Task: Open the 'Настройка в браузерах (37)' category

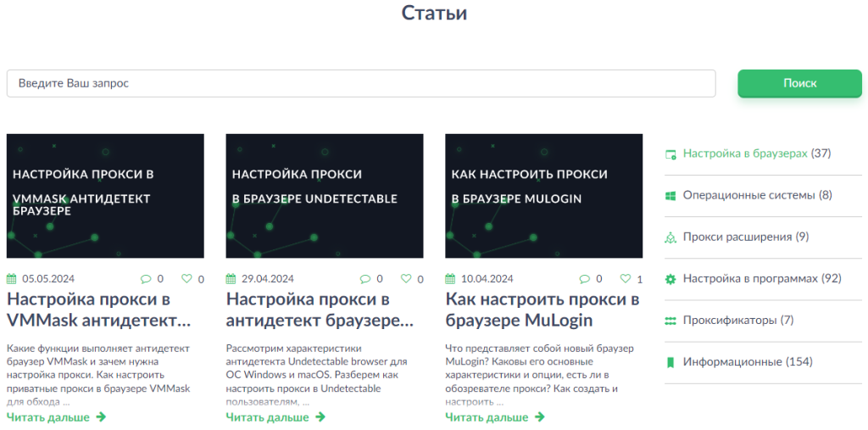Action: pos(757,154)
